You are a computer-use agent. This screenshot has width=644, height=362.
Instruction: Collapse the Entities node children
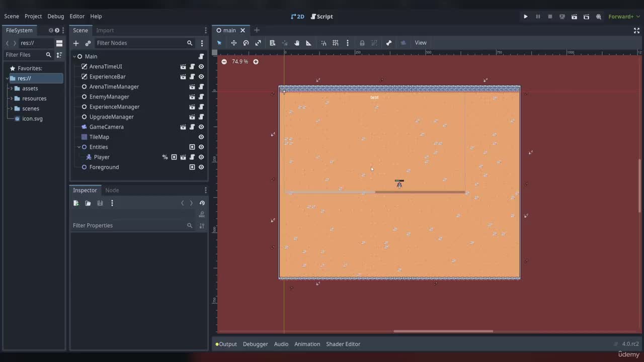point(79,147)
